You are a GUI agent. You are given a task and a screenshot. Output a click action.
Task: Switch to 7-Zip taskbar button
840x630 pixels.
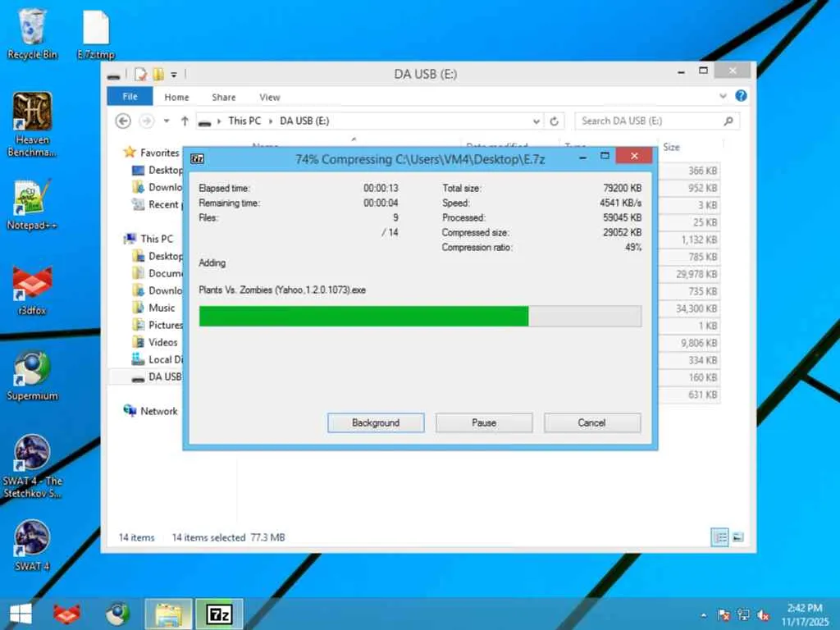click(219, 614)
